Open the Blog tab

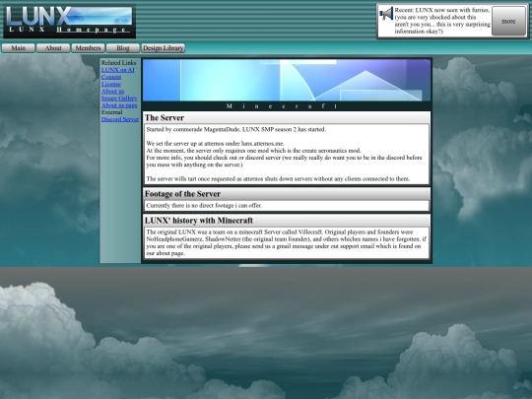tap(123, 48)
